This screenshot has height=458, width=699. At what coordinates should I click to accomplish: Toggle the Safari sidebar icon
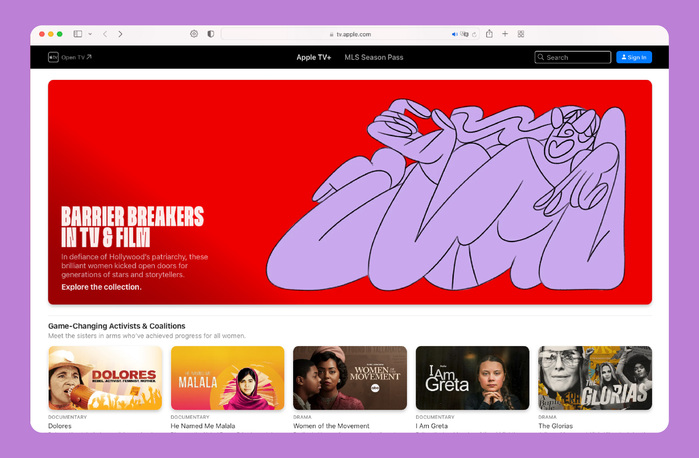pyautogui.click(x=78, y=34)
